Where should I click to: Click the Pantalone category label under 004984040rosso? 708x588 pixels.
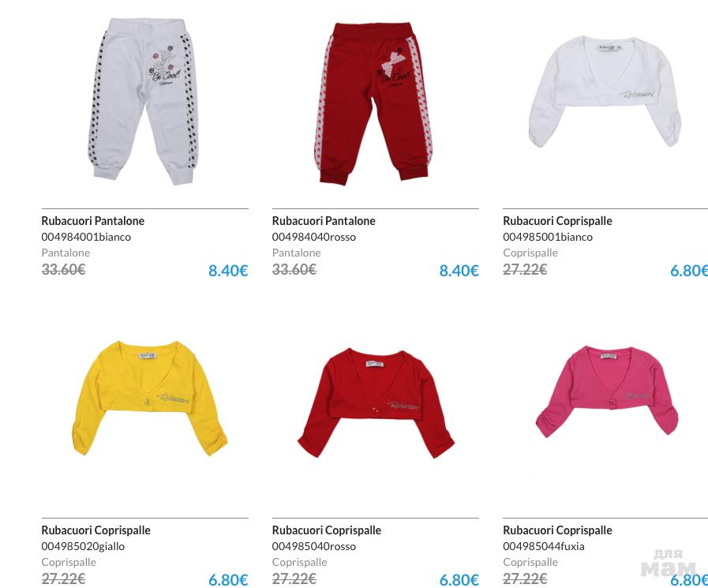pos(296,253)
